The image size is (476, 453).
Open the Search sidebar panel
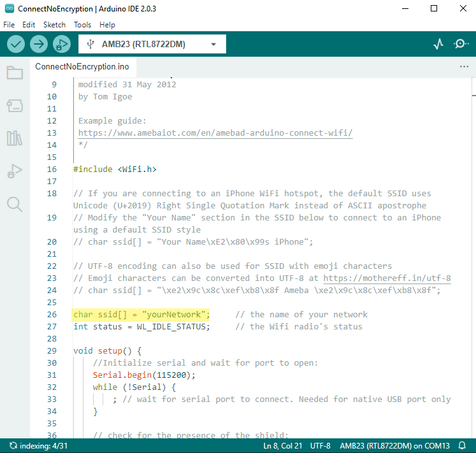[15, 205]
